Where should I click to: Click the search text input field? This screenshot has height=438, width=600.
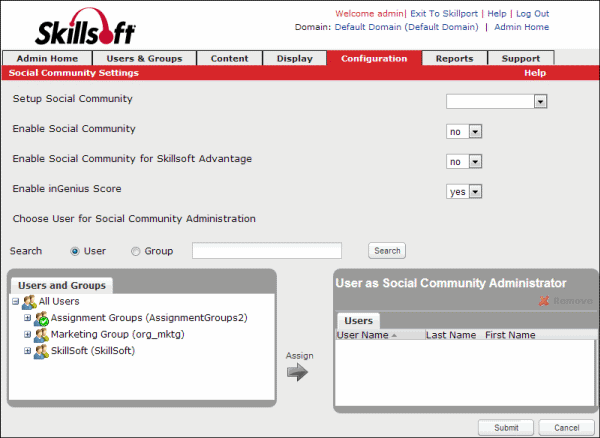pyautogui.click(x=267, y=251)
